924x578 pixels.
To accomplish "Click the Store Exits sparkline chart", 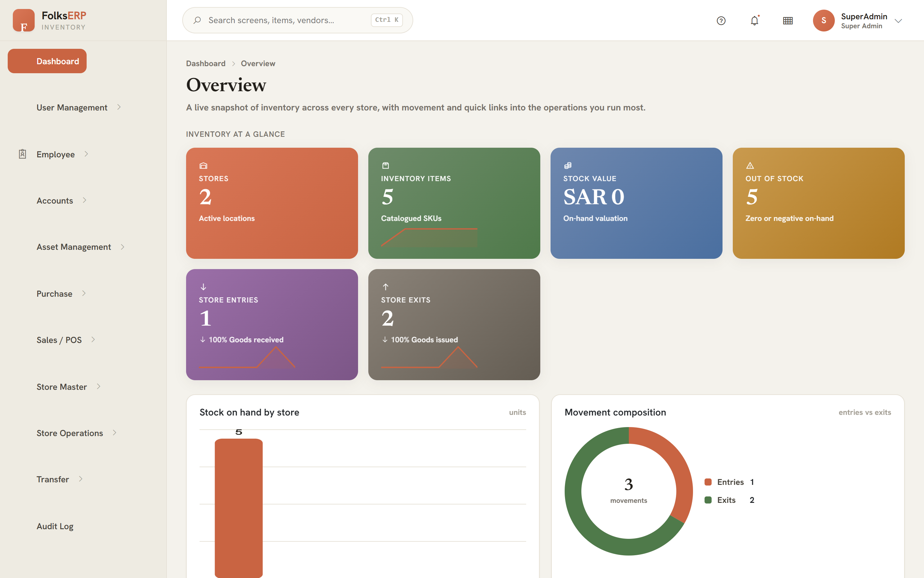I will tap(429, 357).
